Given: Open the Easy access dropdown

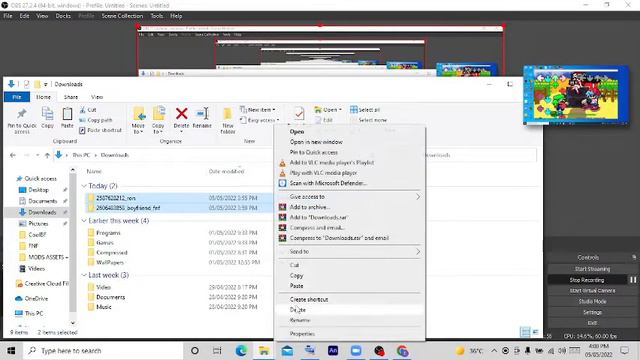Looking at the screenshot, I should [260, 120].
